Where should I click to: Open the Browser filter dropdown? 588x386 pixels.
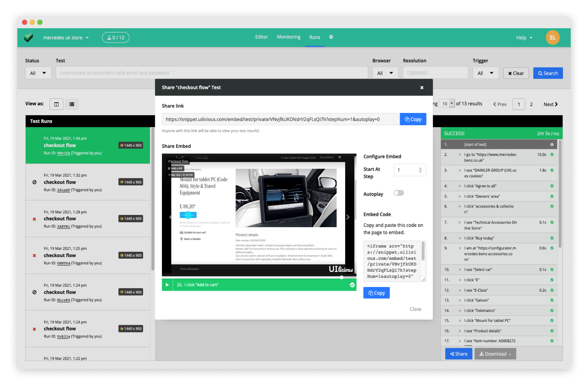click(x=385, y=72)
